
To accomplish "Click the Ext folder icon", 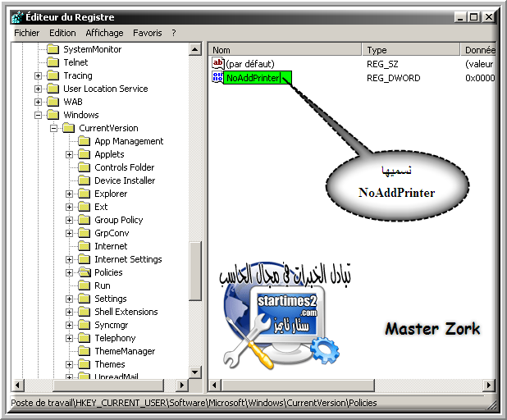I will point(84,207).
